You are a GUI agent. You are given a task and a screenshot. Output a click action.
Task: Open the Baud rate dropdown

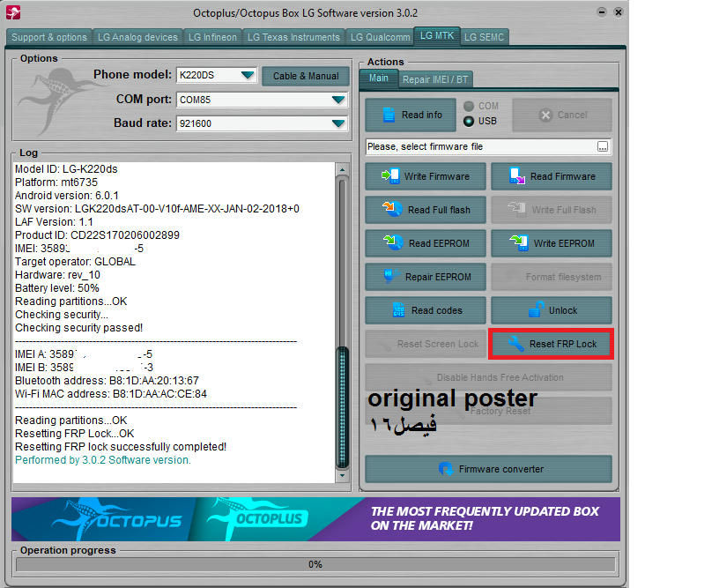(338, 123)
